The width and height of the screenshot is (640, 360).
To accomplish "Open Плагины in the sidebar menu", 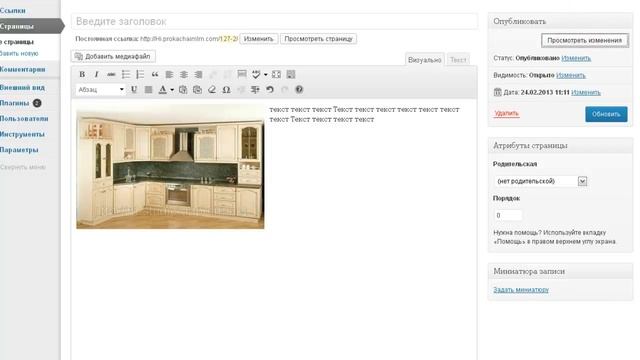I will [15, 103].
